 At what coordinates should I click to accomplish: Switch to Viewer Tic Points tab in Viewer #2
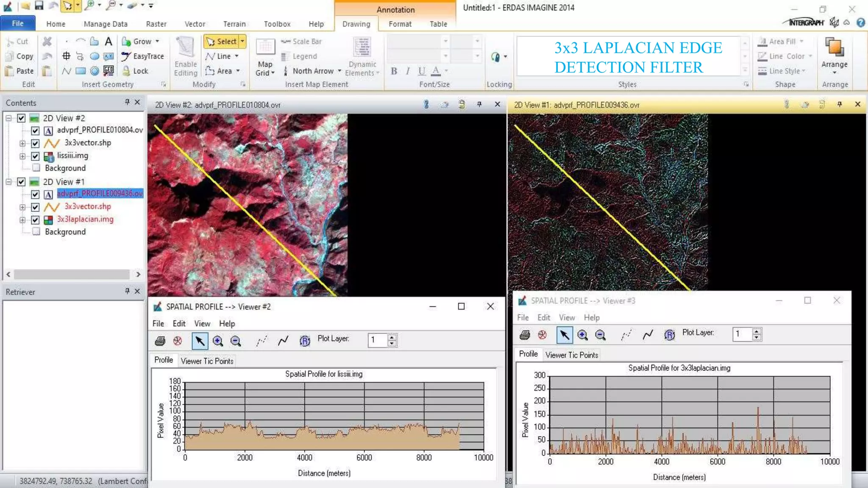pos(207,361)
